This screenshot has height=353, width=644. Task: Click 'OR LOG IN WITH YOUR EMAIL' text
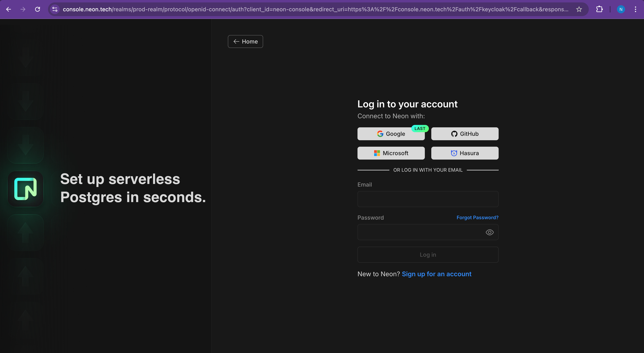click(x=428, y=170)
